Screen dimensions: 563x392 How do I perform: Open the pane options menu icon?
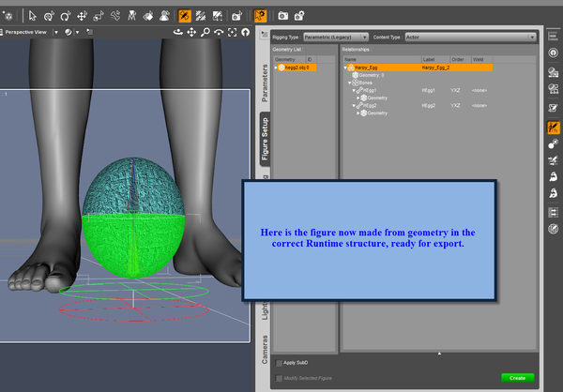click(x=265, y=34)
